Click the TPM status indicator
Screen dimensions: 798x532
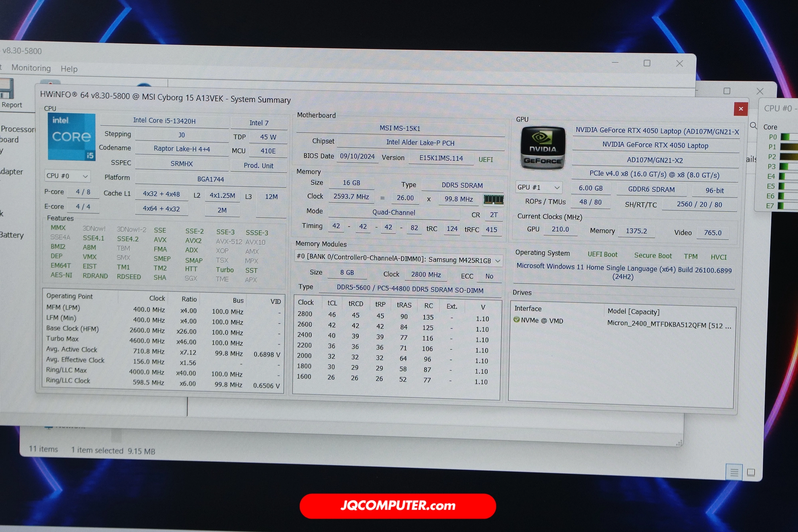click(x=691, y=257)
